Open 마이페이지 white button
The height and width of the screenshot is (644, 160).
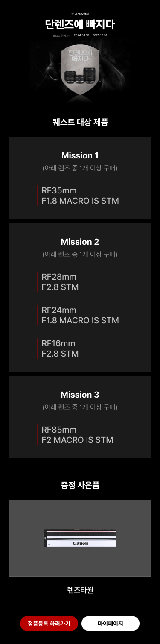[x=111, y=624]
